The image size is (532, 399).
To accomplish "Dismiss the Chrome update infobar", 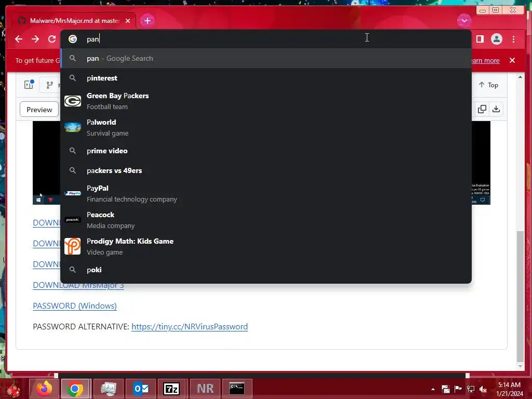I will tap(512, 60).
